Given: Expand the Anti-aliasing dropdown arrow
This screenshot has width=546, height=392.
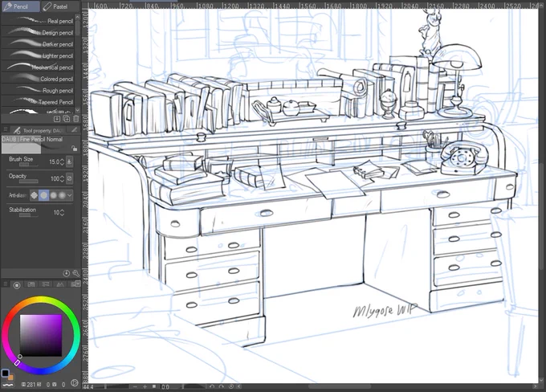Looking at the screenshot, I should tap(70, 195).
